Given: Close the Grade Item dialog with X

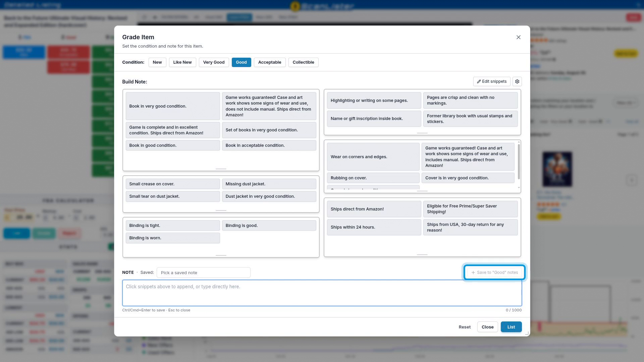Looking at the screenshot, I should 518,37.
